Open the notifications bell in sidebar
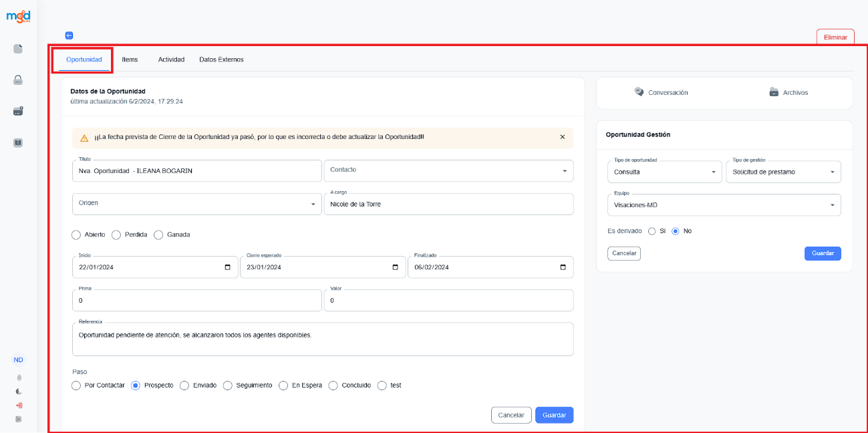Screen dimensions: 868x433 [19, 378]
